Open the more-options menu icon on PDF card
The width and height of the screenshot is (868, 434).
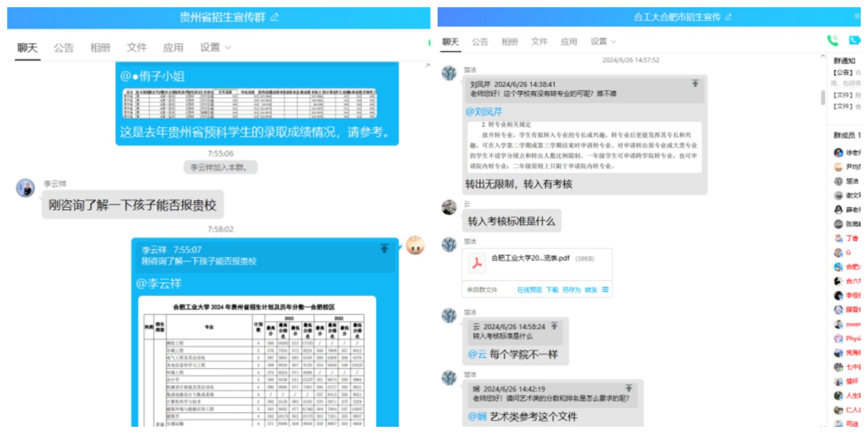click(605, 289)
